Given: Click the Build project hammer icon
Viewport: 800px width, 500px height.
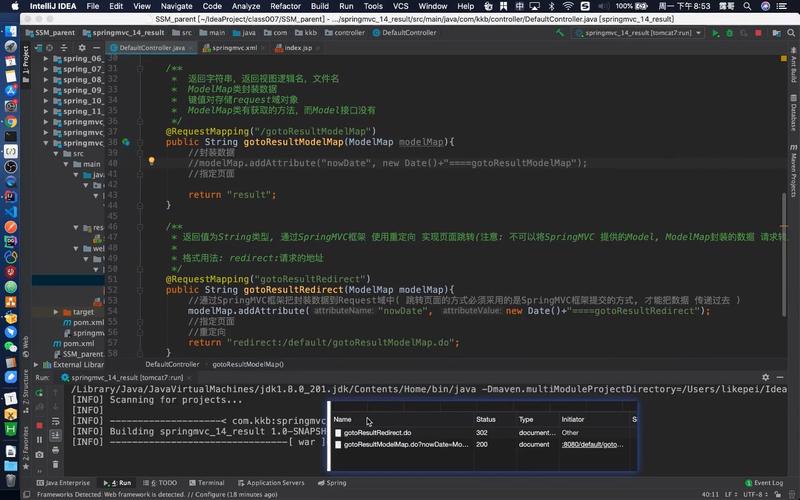Looking at the screenshot, I should 560,33.
